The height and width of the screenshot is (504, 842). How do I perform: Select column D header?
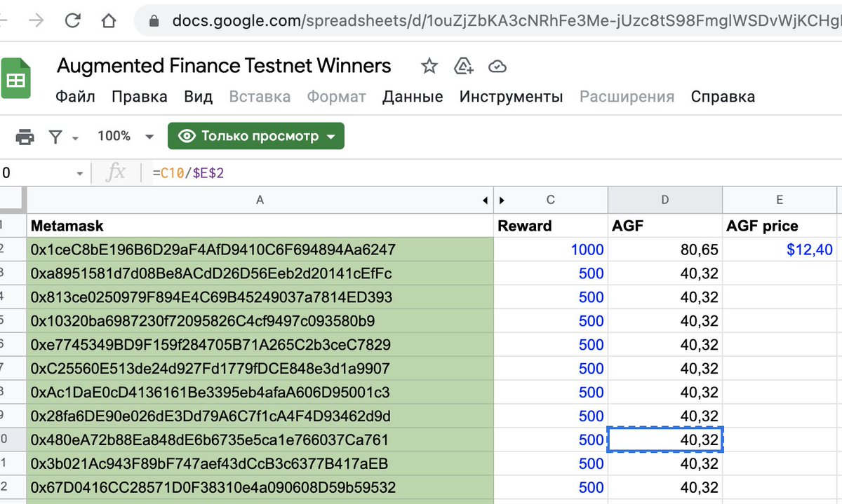point(665,200)
